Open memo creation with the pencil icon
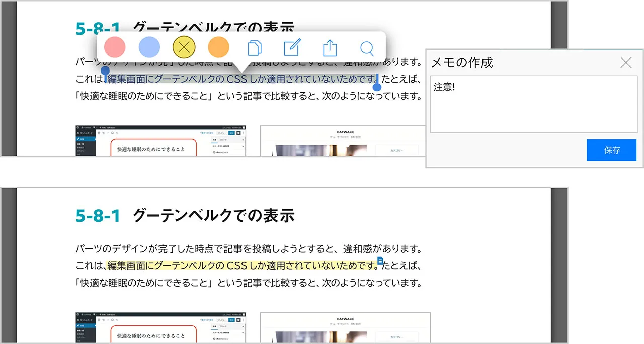The width and height of the screenshot is (644, 344). [x=292, y=48]
